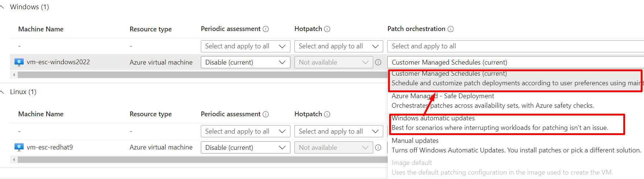Click the vm-esc-redhat9 virtual machine icon
Image resolution: width=644 pixels, height=179 pixels.
(19, 147)
